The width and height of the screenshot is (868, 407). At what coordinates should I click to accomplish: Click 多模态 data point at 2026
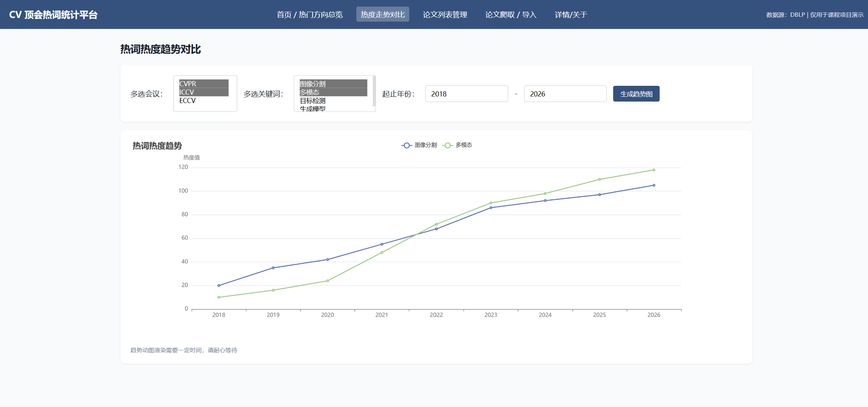654,170
